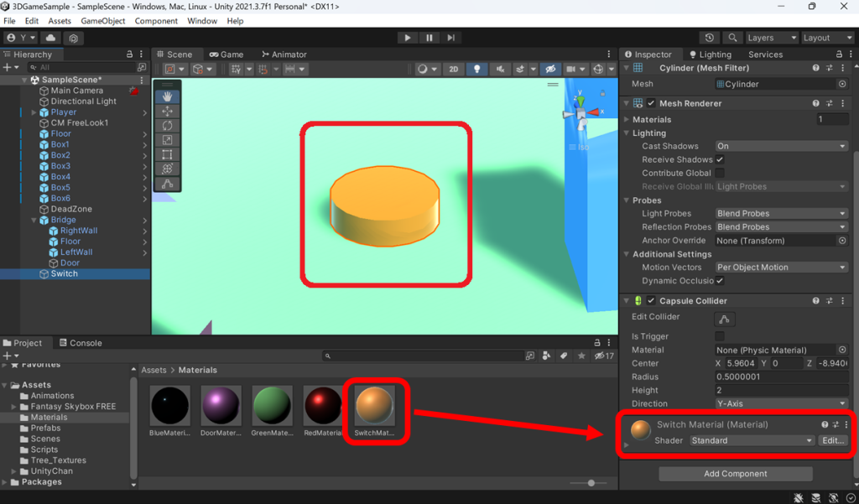Switch to the Game tab
The height and width of the screenshot is (504, 859).
click(226, 54)
